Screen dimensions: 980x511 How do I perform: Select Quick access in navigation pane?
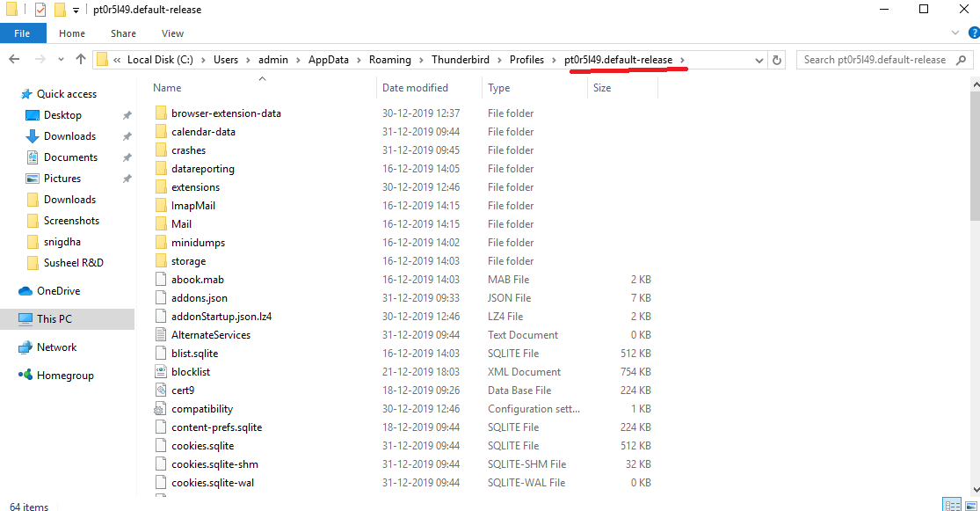pos(66,94)
